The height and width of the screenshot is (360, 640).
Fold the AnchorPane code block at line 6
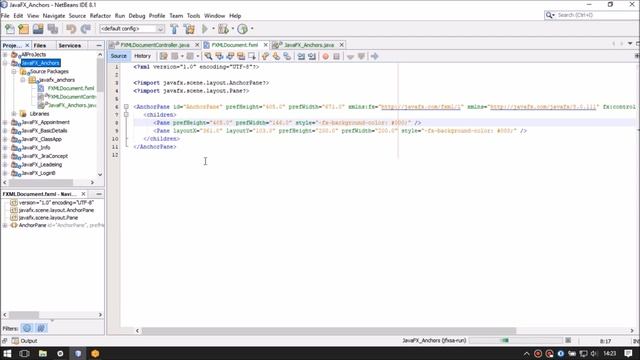click(x=126, y=107)
